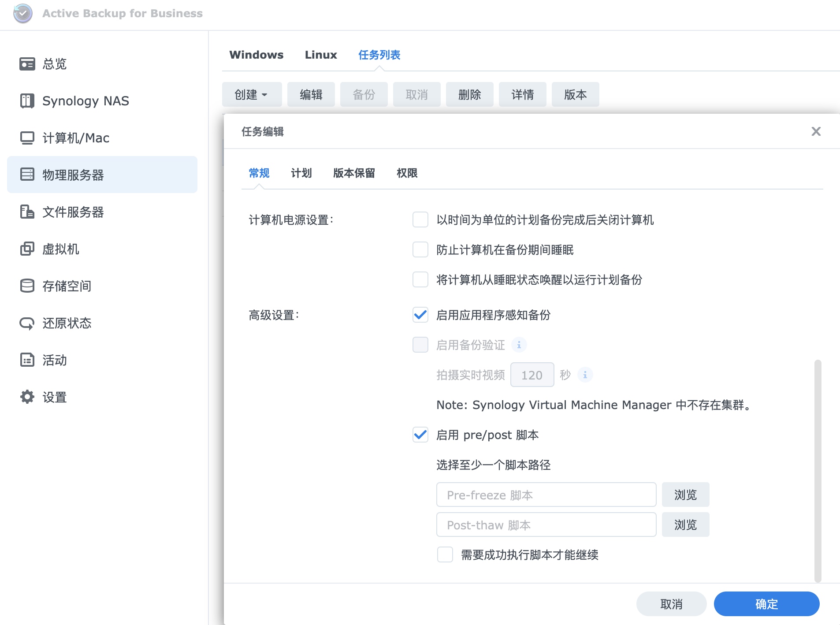
Task: Click the 删除 toolbar button
Action: pyautogui.click(x=470, y=94)
